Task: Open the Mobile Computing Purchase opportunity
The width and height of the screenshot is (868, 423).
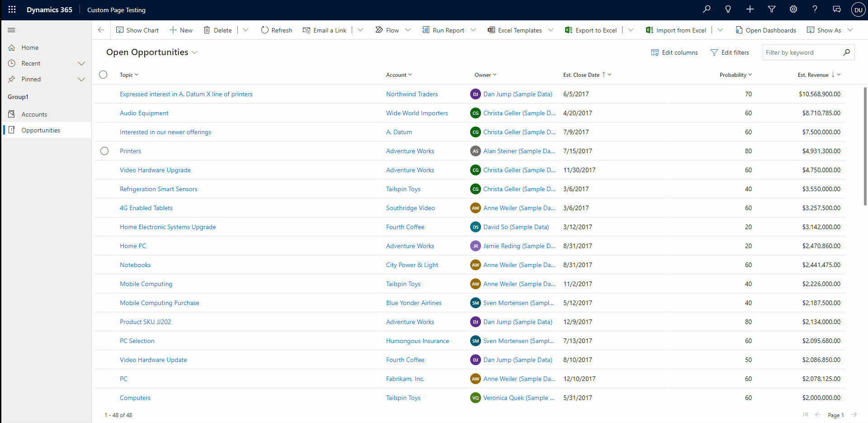Action: tap(159, 303)
